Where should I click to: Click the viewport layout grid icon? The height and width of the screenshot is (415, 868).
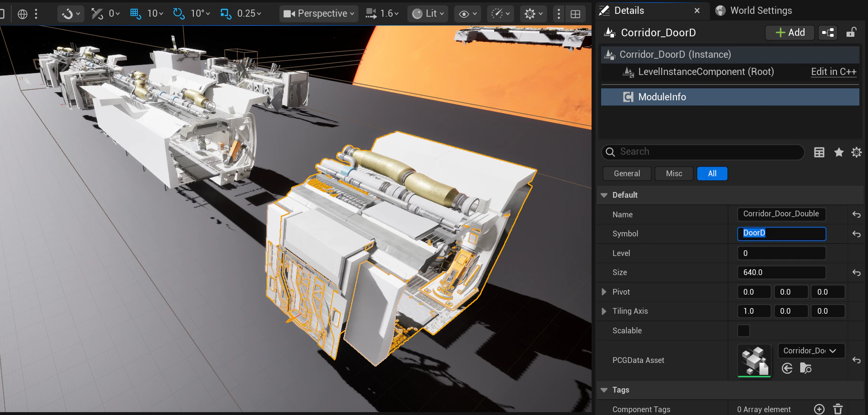575,14
